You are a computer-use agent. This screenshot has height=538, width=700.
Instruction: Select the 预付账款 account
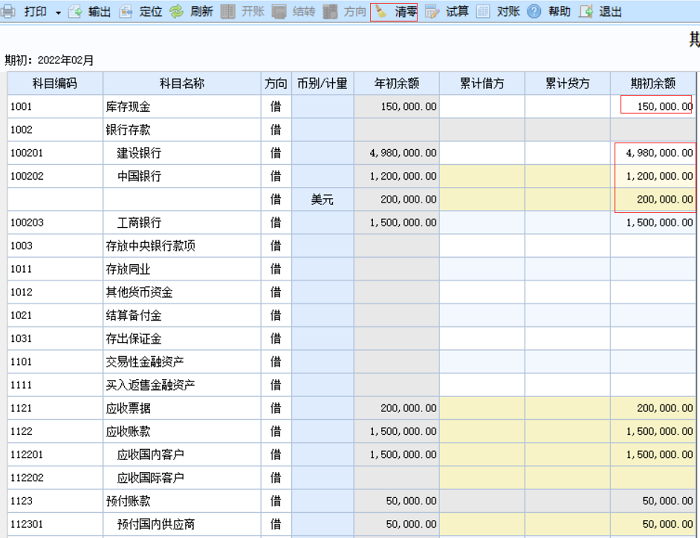182,501
